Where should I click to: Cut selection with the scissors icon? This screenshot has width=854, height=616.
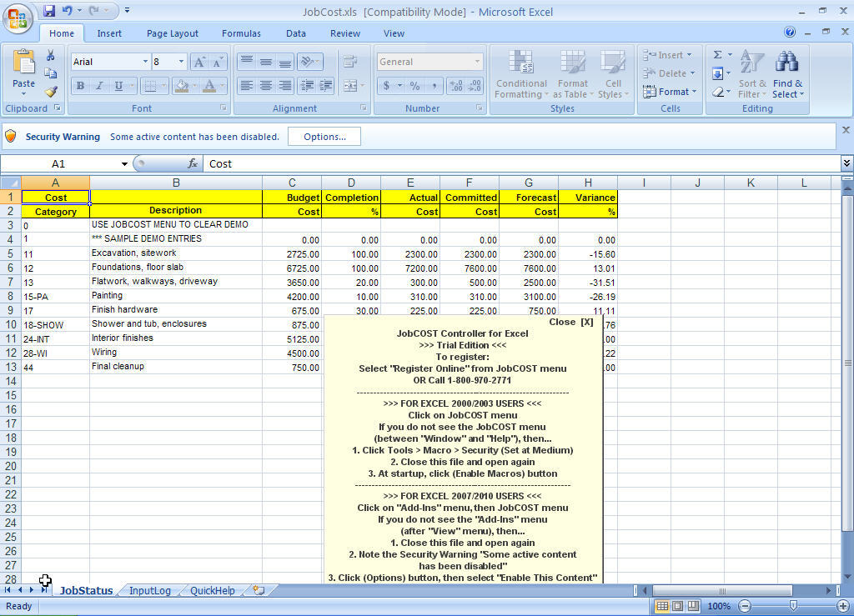pyautogui.click(x=51, y=56)
